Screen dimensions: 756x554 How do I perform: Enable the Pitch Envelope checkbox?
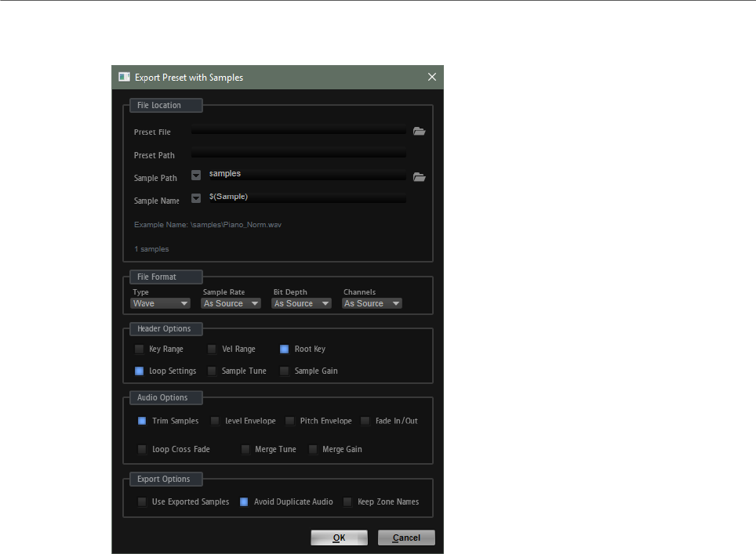point(289,421)
